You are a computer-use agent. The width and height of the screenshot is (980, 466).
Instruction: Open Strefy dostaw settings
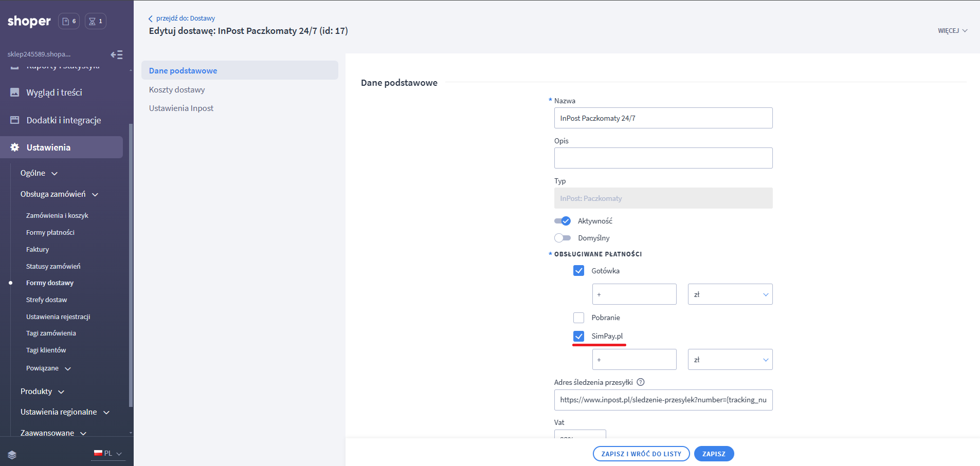point(47,300)
